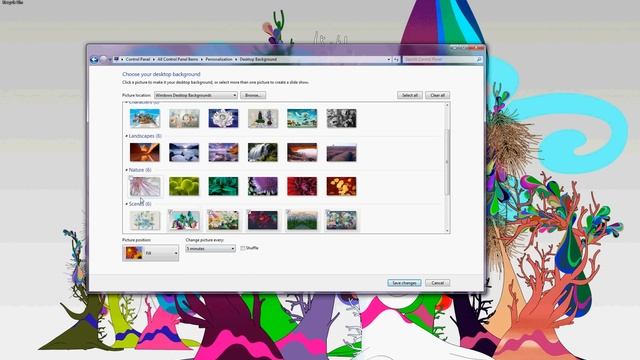Go to the Control Panel breadcrumb
This screenshot has height=360, width=640.
pyautogui.click(x=138, y=59)
